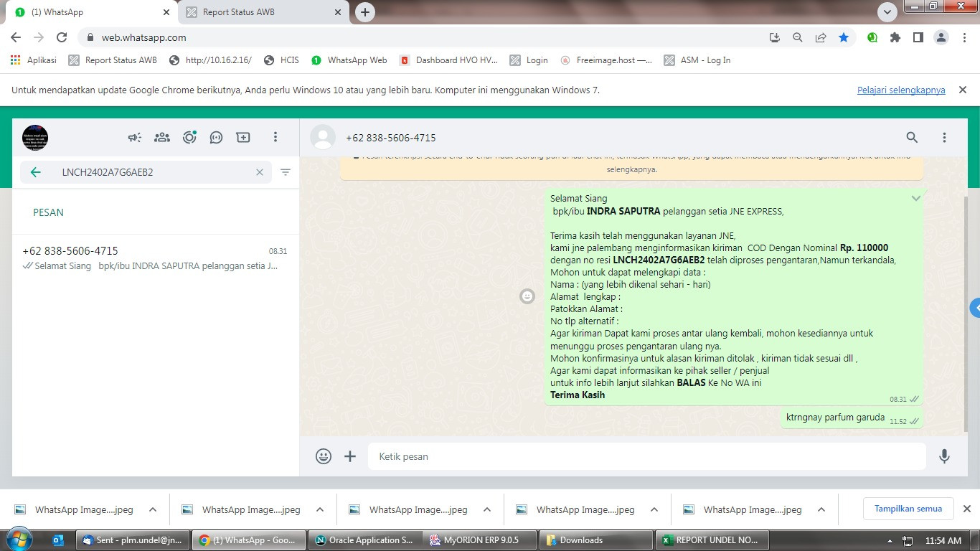Open left panel three-dot menu
Screen dimensions: 980x551
275,137
